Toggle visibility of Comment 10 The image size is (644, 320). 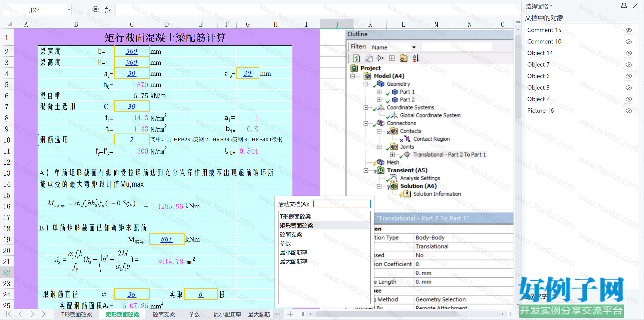(x=629, y=41)
